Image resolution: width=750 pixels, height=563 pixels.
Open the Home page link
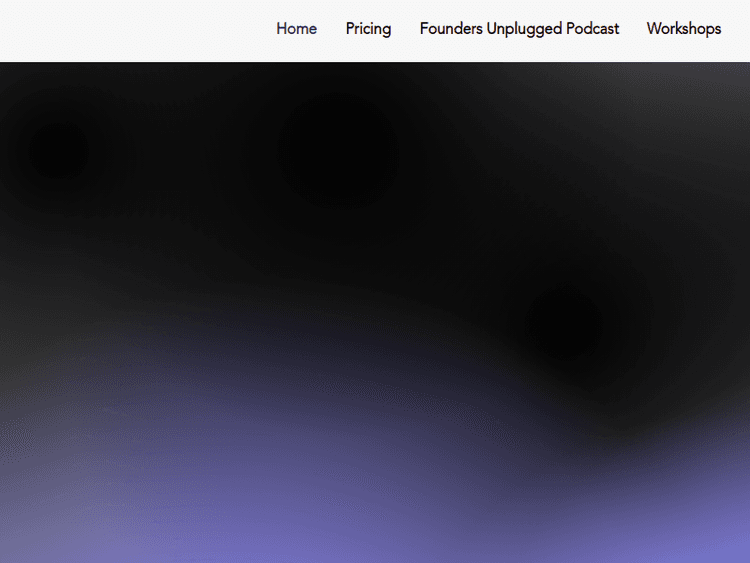pyautogui.click(x=296, y=29)
